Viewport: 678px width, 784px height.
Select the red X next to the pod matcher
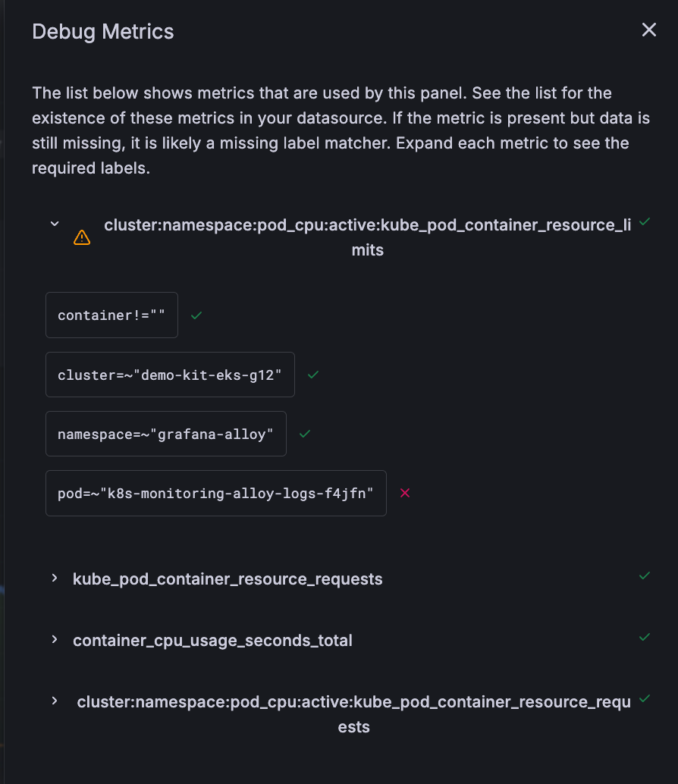404,493
